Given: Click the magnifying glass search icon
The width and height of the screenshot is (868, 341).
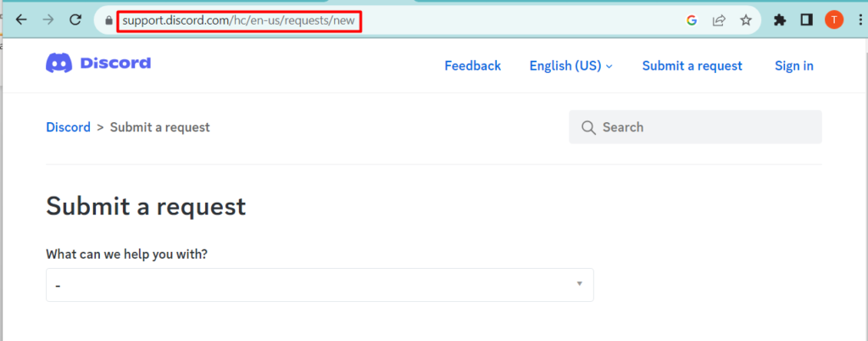Looking at the screenshot, I should (x=588, y=127).
